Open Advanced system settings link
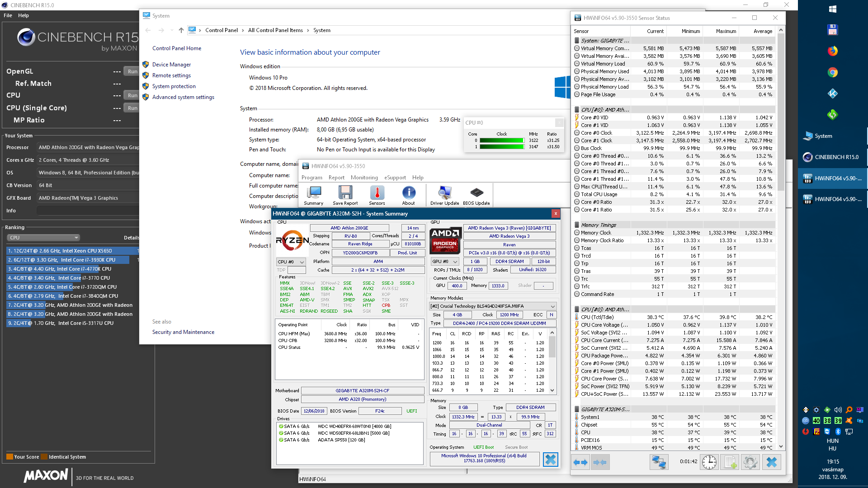 coord(183,97)
